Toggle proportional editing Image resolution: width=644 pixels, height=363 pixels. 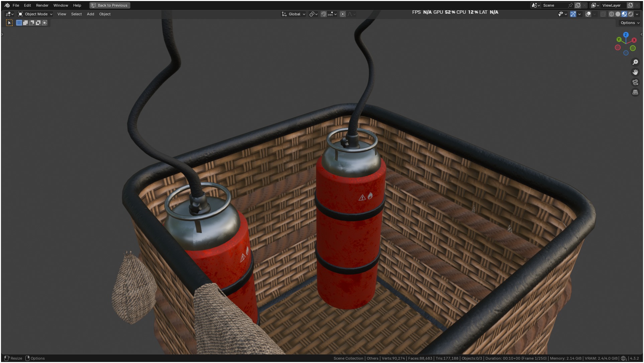pyautogui.click(x=343, y=14)
